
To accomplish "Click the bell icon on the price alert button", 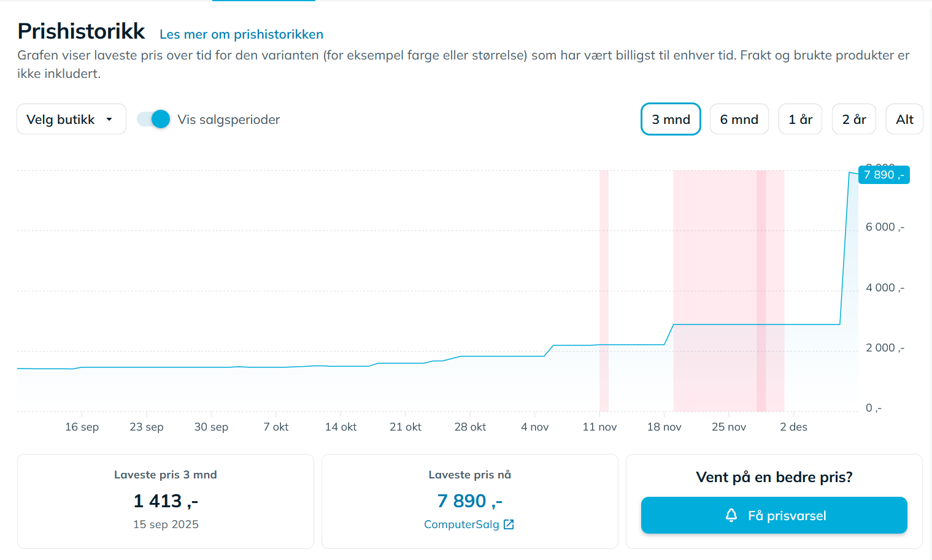I will [x=731, y=515].
